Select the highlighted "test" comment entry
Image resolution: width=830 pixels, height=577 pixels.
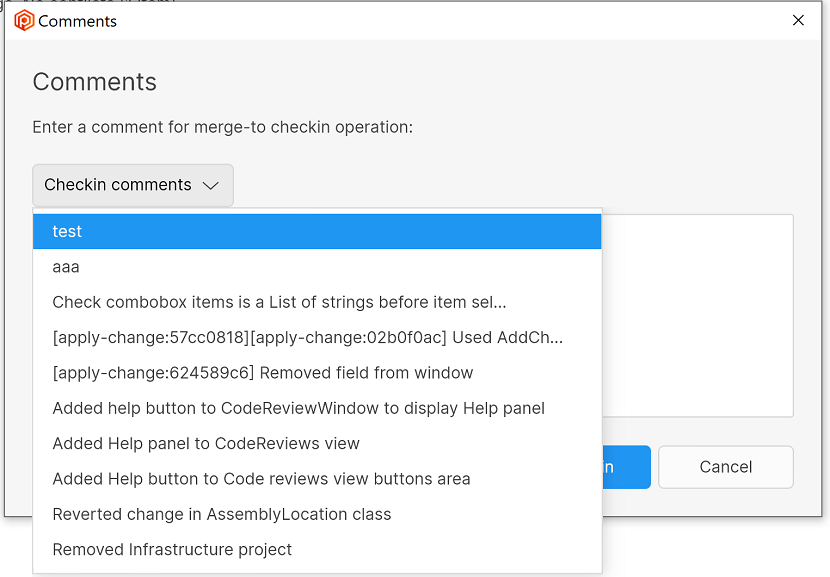tap(68, 231)
